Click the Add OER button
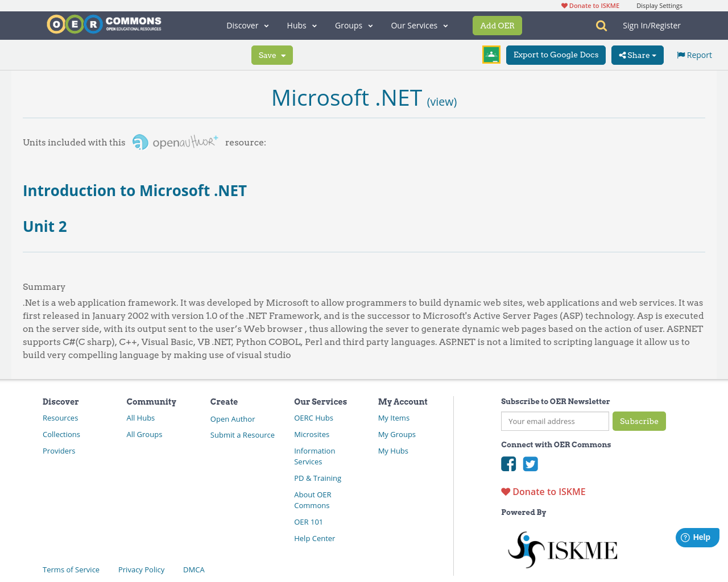The image size is (728, 582). pyautogui.click(x=497, y=25)
